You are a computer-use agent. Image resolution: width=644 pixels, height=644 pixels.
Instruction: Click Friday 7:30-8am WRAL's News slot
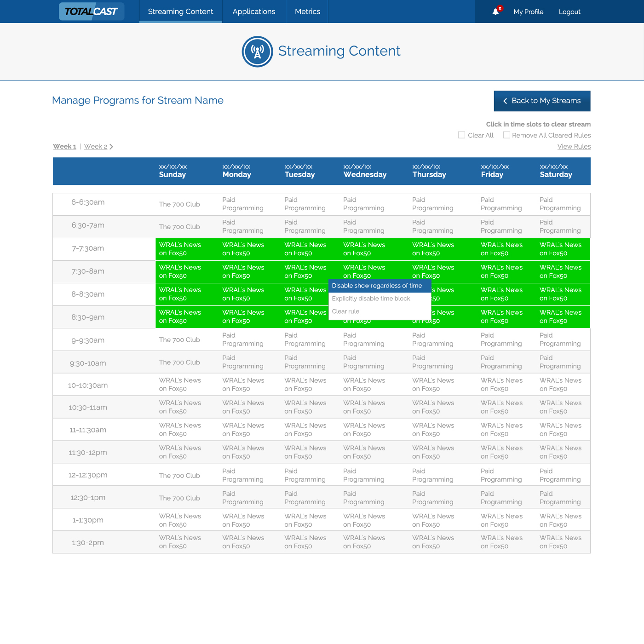[x=501, y=272]
